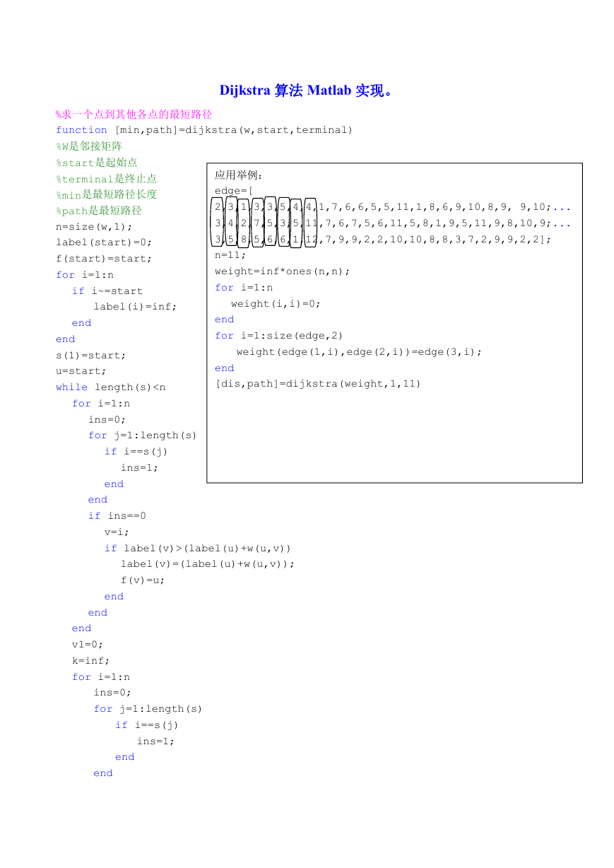Click the second edge matrix row ending "10,9;..."
This screenshot has width=614, height=868.
pyautogui.click(x=392, y=223)
